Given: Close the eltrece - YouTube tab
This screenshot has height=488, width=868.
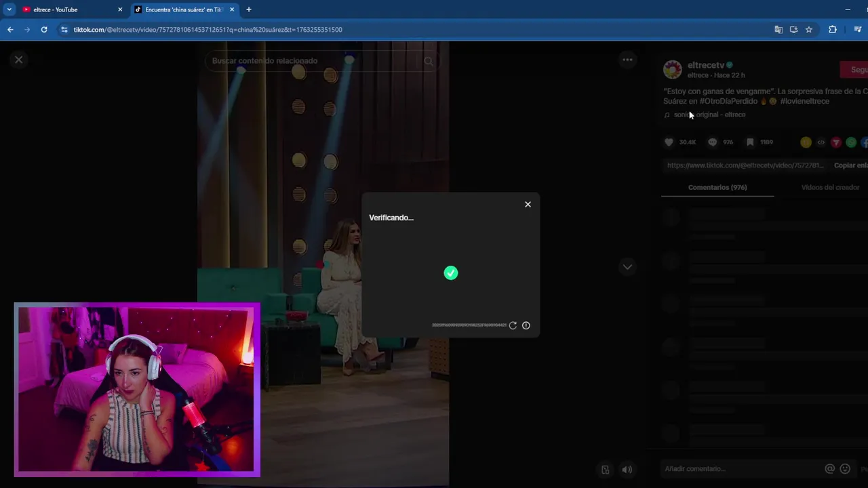Looking at the screenshot, I should click(x=120, y=9).
